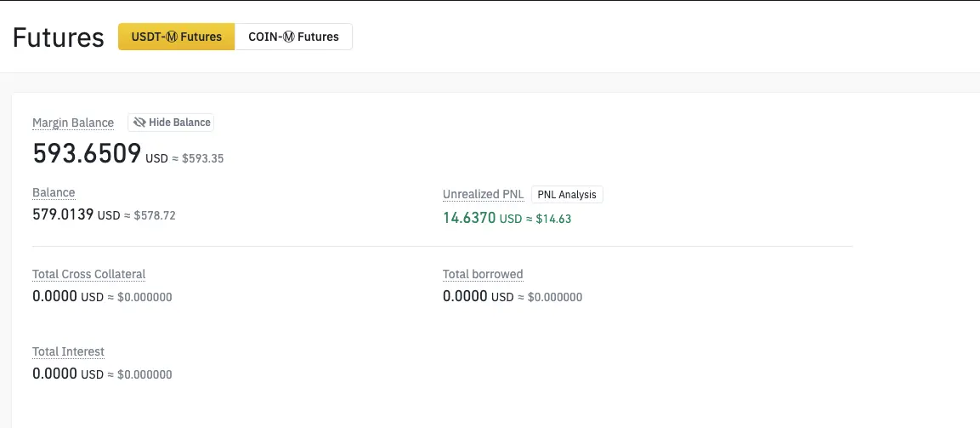Select the 593.6509 margin balance value
Screen dimensions: 980x428
coord(87,153)
